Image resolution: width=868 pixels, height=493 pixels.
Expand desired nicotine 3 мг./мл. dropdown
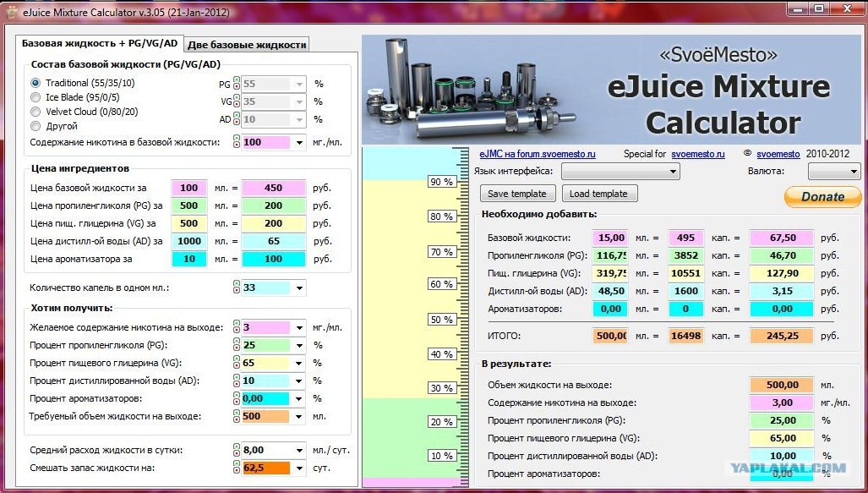pos(299,328)
